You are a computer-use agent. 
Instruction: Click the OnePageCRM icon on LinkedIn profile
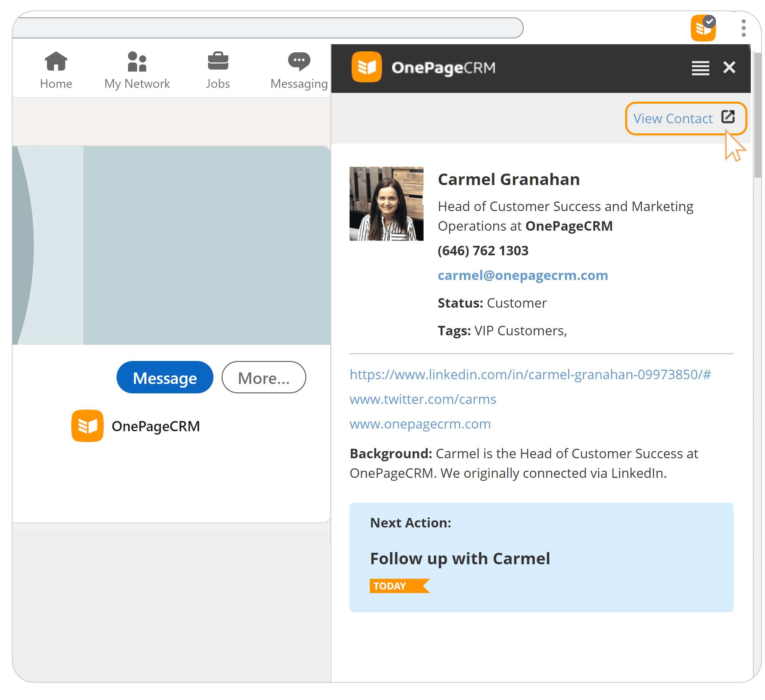(x=87, y=426)
